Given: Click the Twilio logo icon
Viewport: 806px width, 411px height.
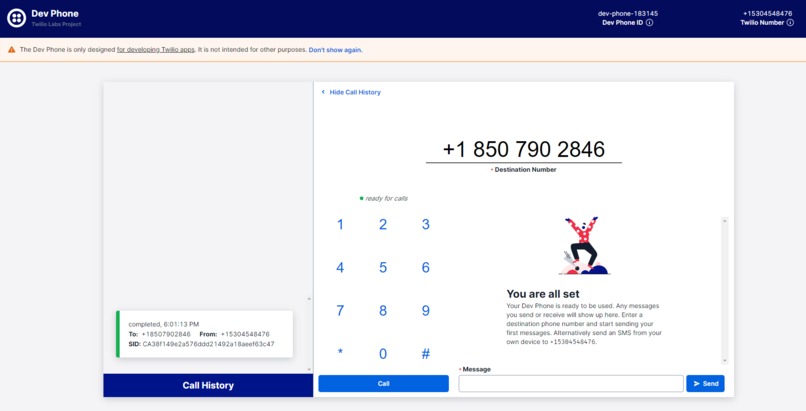Looking at the screenshot, I should click(16, 18).
